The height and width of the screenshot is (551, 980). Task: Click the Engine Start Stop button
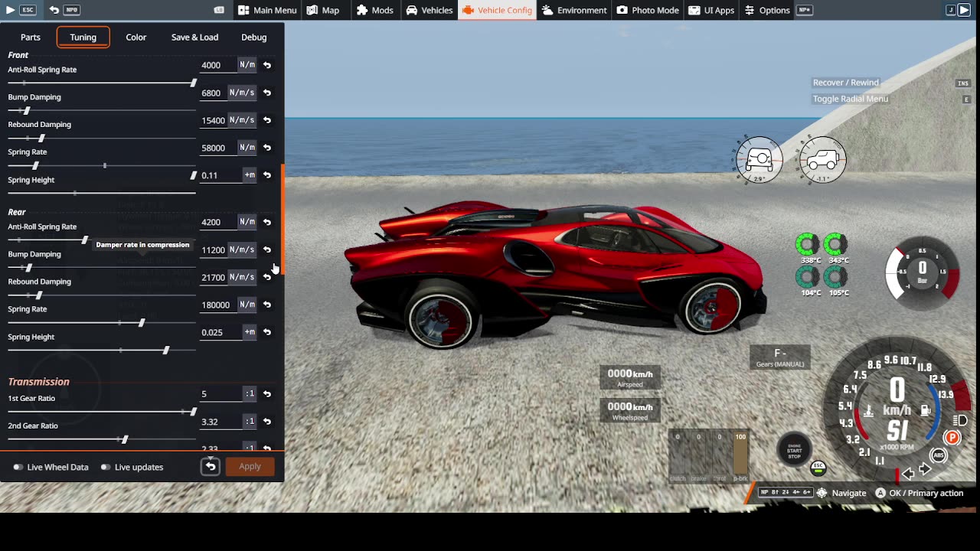coord(795,450)
